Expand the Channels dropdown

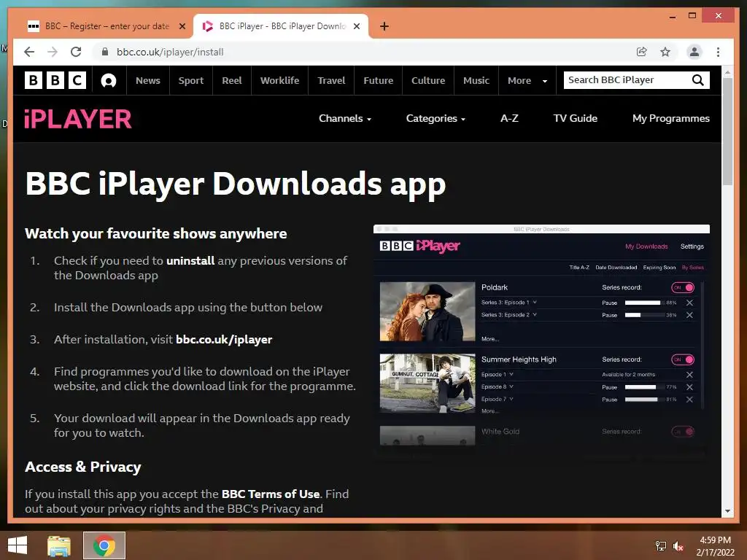pyautogui.click(x=345, y=119)
